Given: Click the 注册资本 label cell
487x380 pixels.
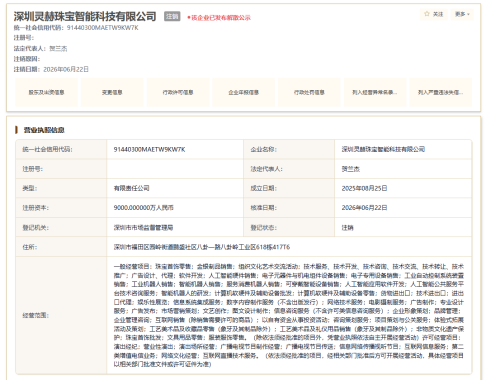Looking at the screenshot, I should click(x=61, y=208).
